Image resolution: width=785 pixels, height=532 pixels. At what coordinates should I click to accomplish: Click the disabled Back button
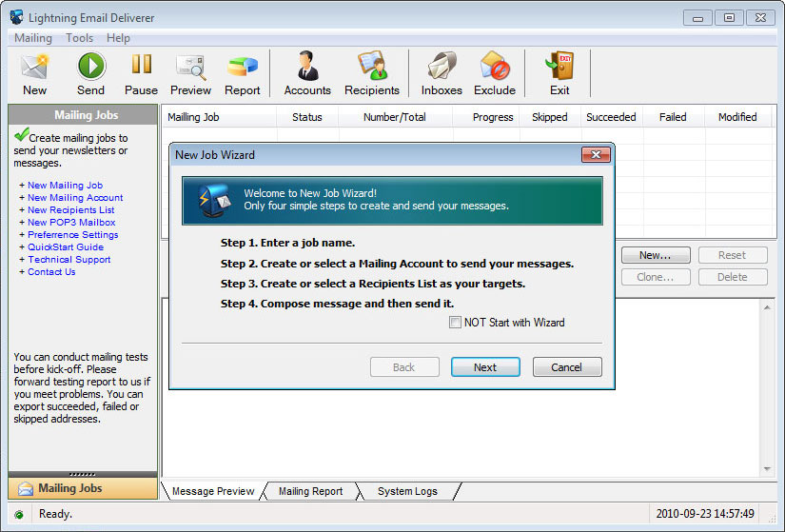click(404, 367)
